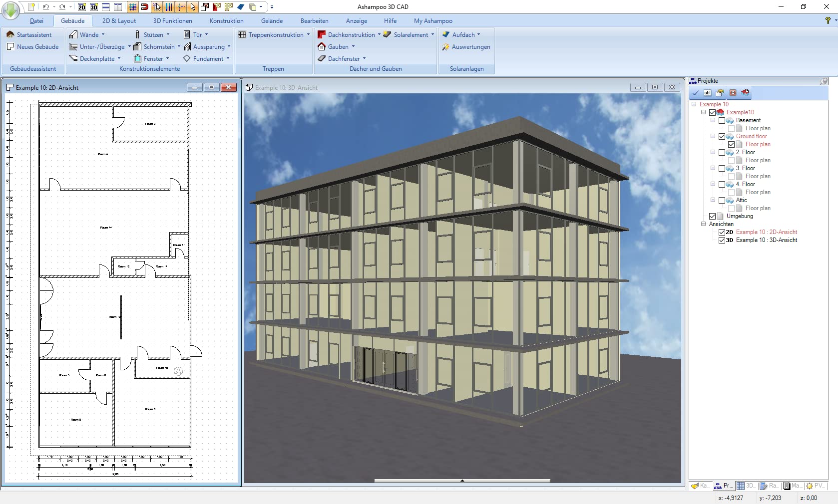Check the Basement floor checkbox

pos(722,120)
